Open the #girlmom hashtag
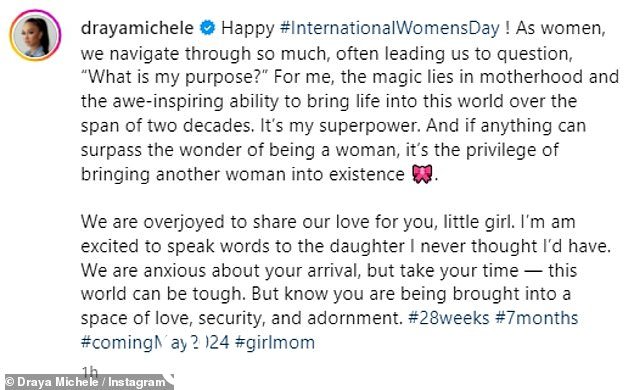Screen dimensions: 634x390 275,343
